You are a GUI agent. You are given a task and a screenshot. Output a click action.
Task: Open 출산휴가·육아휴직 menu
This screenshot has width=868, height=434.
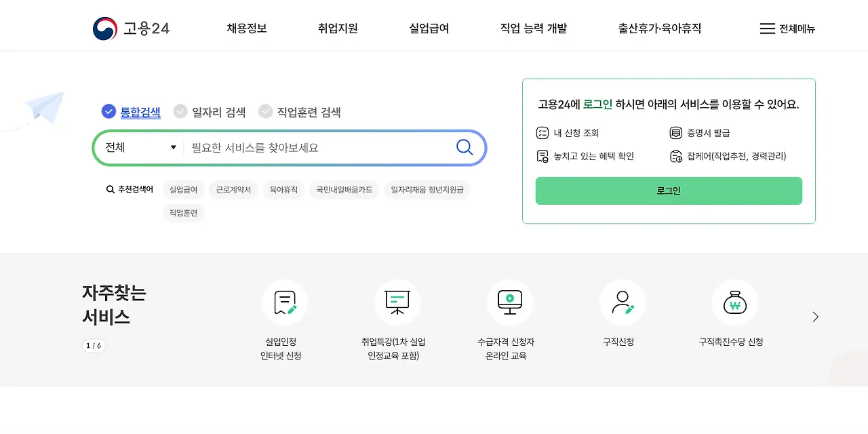660,28
